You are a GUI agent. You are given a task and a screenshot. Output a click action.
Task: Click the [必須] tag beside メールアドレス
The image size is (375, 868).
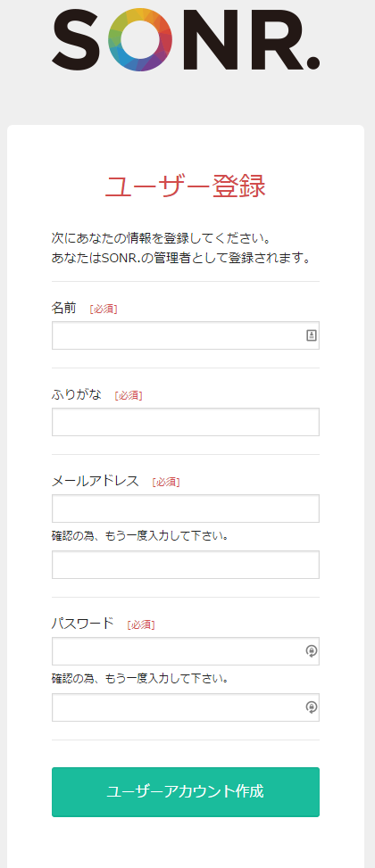[166, 482]
